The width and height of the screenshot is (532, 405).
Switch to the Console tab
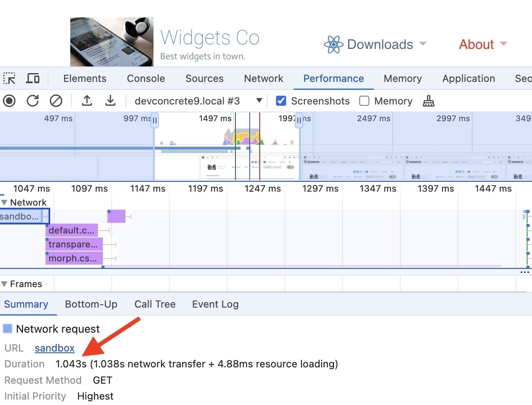[146, 79]
